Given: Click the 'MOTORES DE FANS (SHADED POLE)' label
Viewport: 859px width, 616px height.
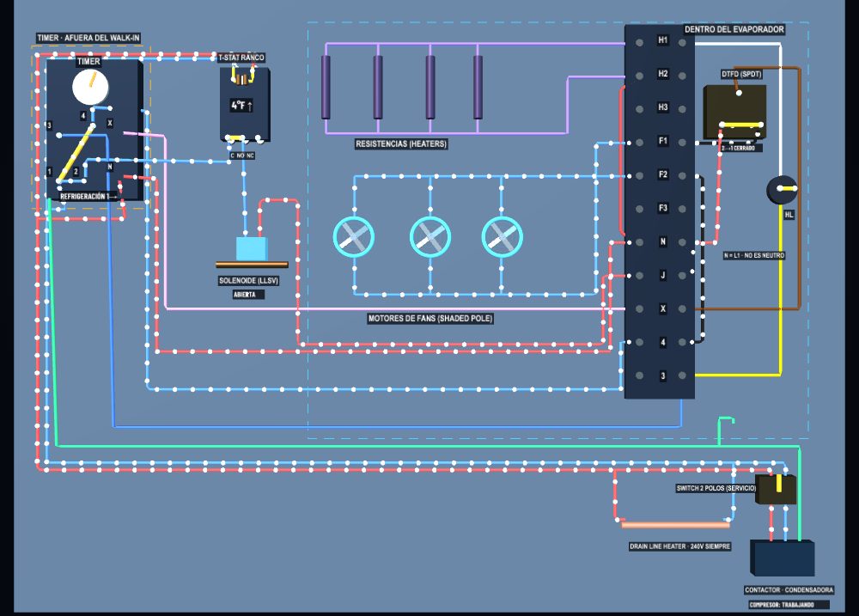Looking at the screenshot, I should click(430, 319).
